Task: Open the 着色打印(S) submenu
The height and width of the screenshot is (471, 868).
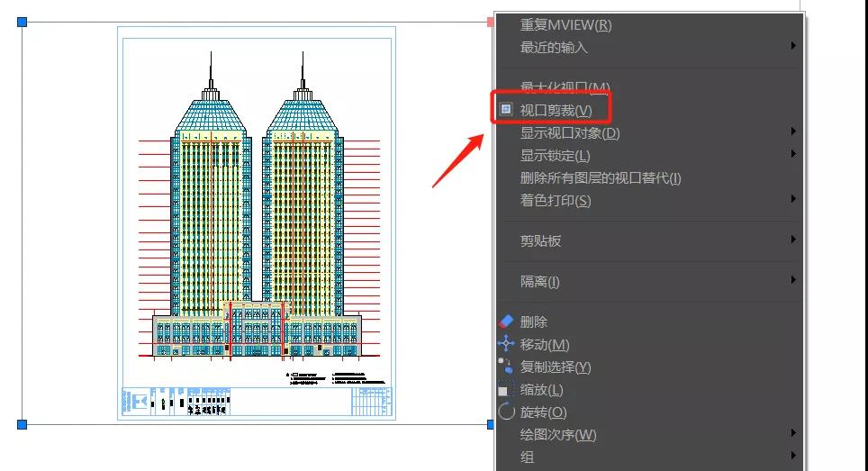Action: [792, 199]
